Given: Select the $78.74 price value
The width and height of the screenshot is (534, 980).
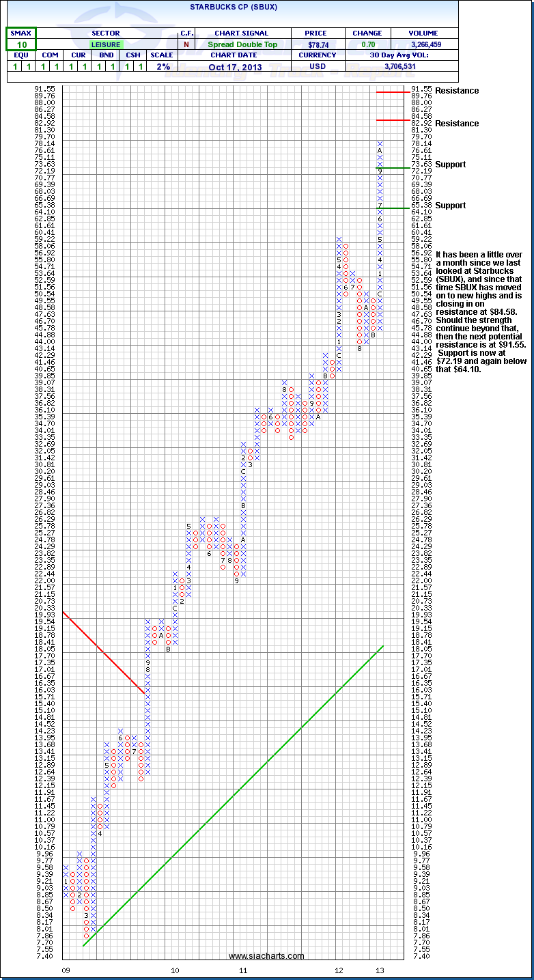Looking at the screenshot, I should 316,44.
